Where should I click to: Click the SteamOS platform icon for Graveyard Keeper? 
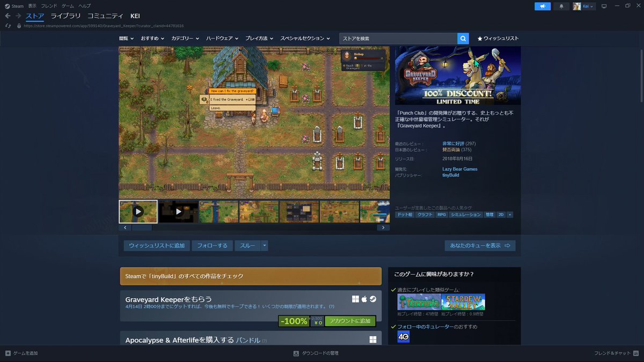pyautogui.click(x=372, y=299)
